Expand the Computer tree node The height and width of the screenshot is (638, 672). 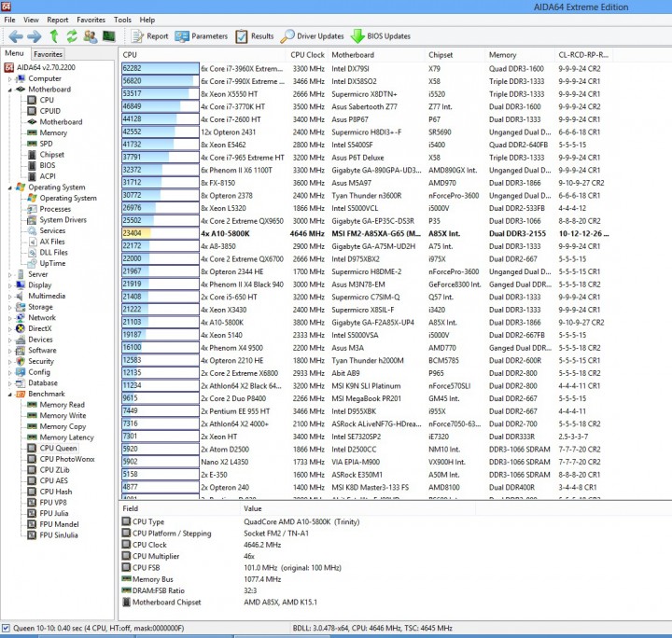(x=10, y=79)
